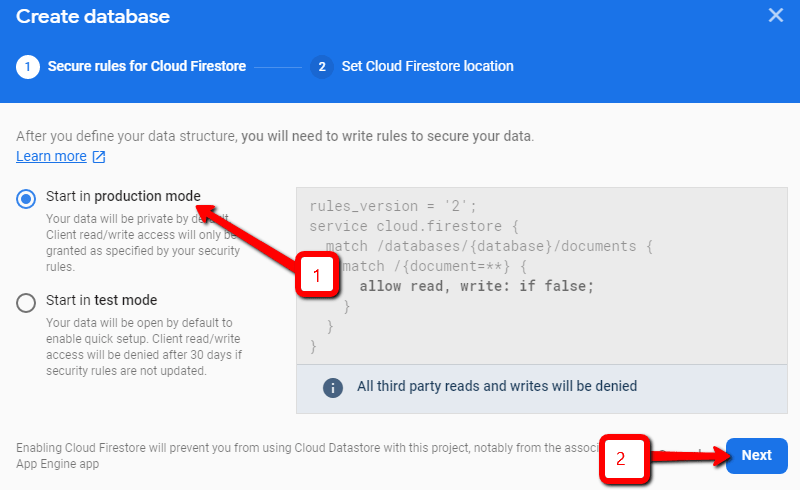Click the info icon in the notice bar
This screenshot has width=800, height=490.
333,386
